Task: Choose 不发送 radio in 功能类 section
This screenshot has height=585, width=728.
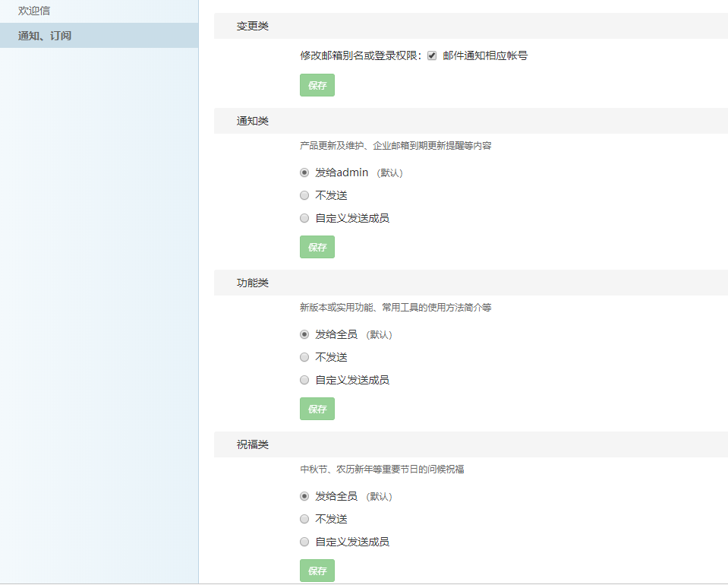Action: [304, 357]
